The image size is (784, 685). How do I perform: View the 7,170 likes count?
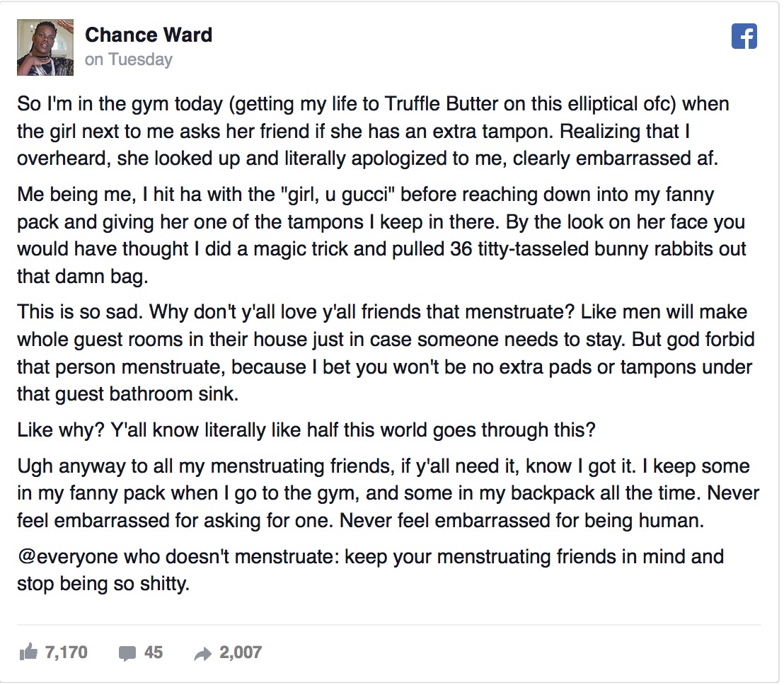(x=66, y=652)
